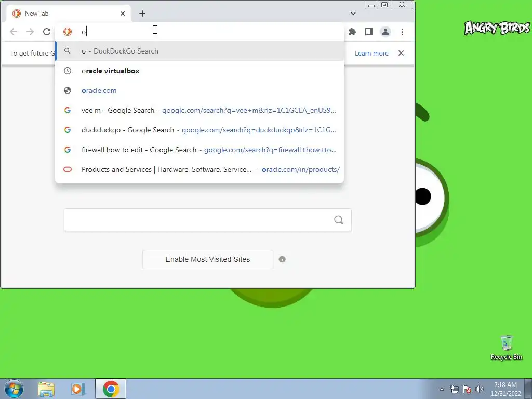The width and height of the screenshot is (532, 399).
Task: Click the volume speaker tray icon
Action: pos(480,389)
